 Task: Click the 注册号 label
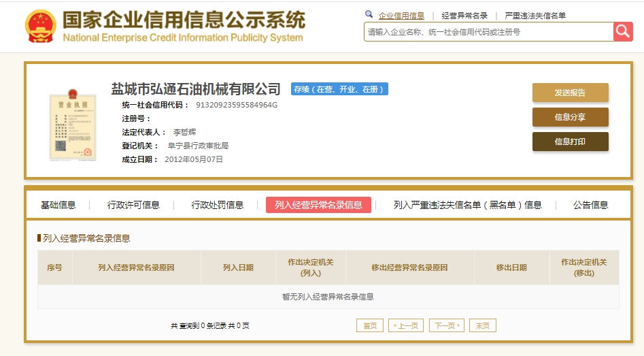[x=137, y=118]
